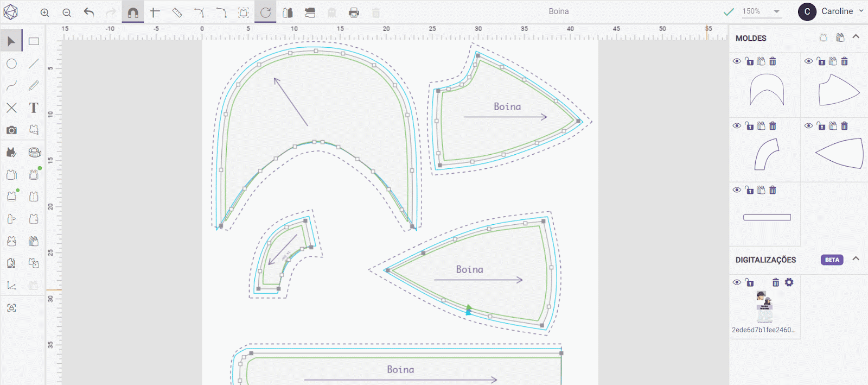Collapse the MOLDES panel
Viewport: 868px width, 385px height.
(x=856, y=37)
